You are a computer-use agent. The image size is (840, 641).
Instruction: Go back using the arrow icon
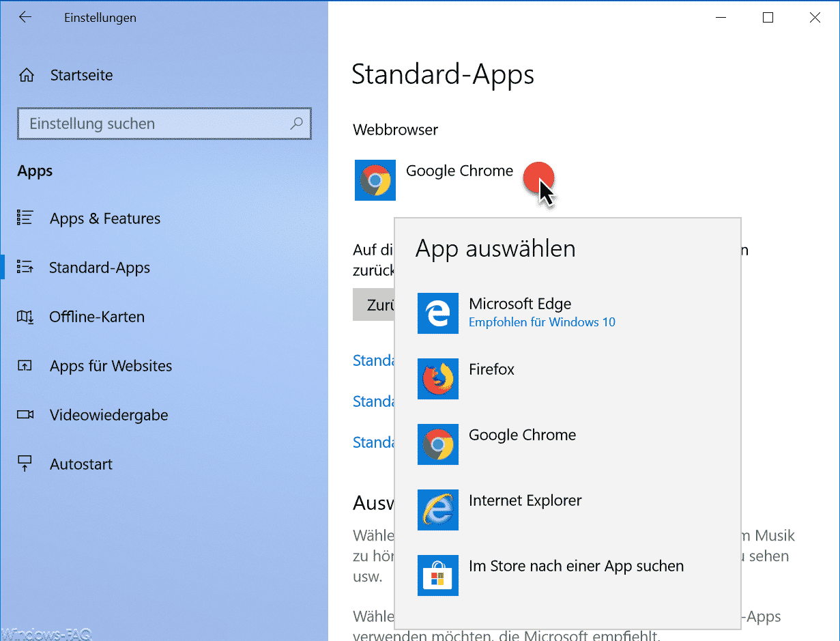point(25,18)
